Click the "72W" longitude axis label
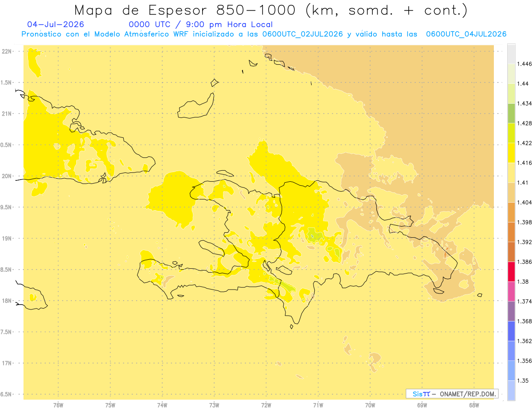The image size is (532, 411). pos(266,405)
